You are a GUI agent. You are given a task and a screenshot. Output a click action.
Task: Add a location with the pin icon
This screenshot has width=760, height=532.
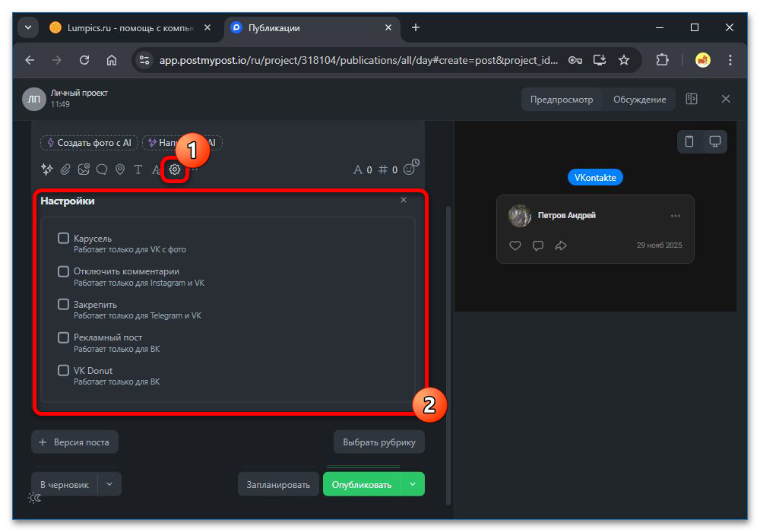pos(120,169)
